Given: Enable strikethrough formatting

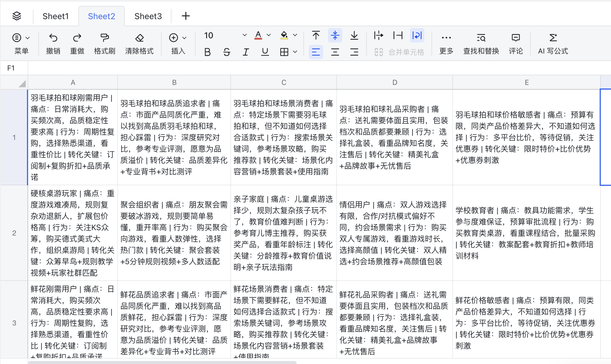Looking at the screenshot, I should point(227,52).
